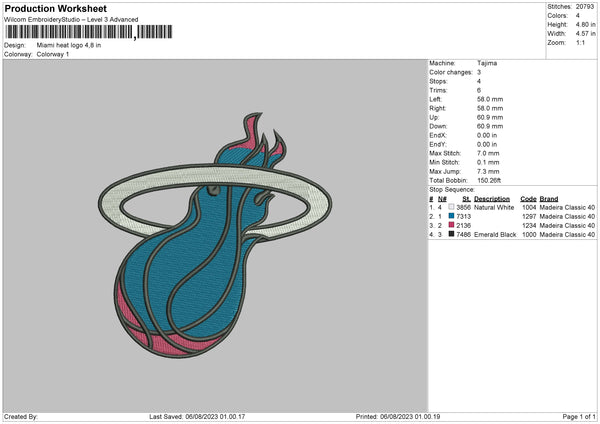Click the Stop Sequence heading
Image resolution: width=600 pixels, height=424 pixels.
[452, 189]
